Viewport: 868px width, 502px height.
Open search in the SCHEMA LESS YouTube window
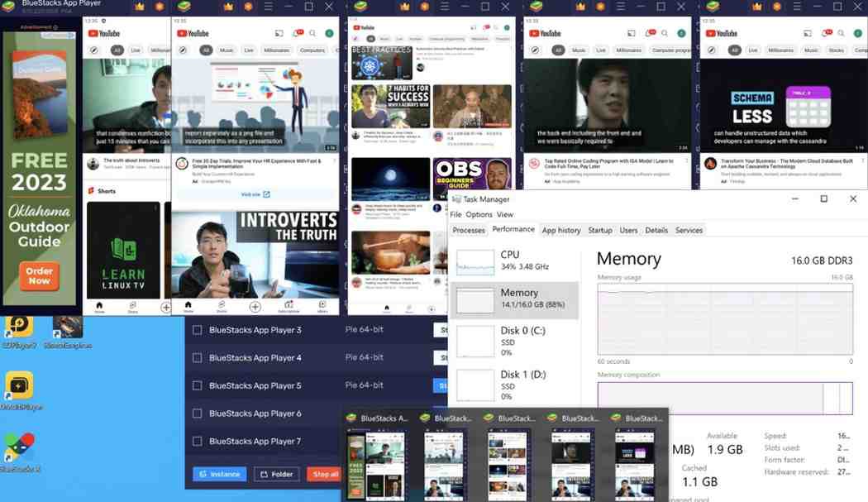click(x=842, y=33)
